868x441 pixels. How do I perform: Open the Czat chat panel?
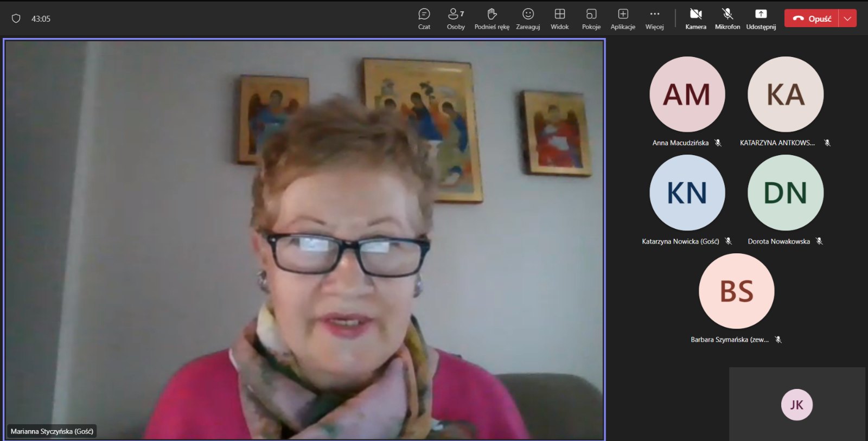424,18
